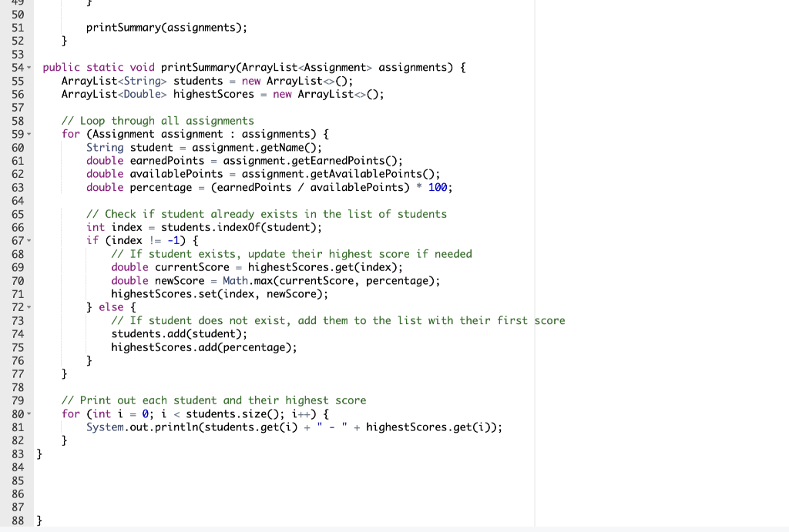
Task: Click line number 88 in the gutter
Action: (x=17, y=520)
